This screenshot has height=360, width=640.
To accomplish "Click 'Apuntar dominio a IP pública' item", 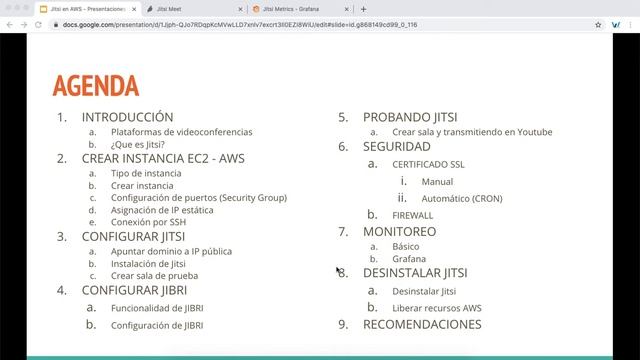I will click(x=171, y=251).
